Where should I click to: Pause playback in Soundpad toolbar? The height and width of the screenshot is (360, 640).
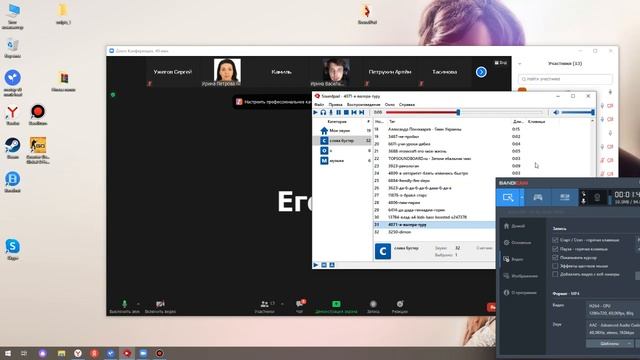point(338,112)
